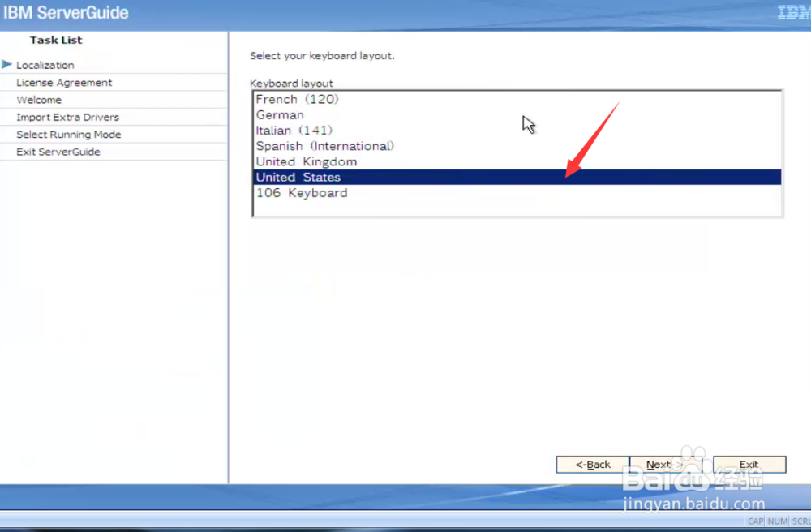The image size is (811, 532).
Task: Select French (120) keyboard layout
Action: pyautogui.click(x=517, y=99)
